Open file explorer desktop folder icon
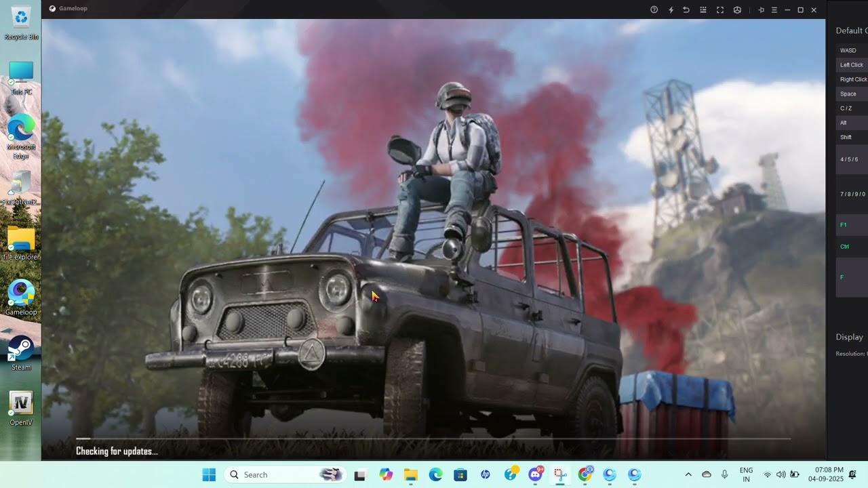This screenshot has width=868, height=488. [21, 243]
